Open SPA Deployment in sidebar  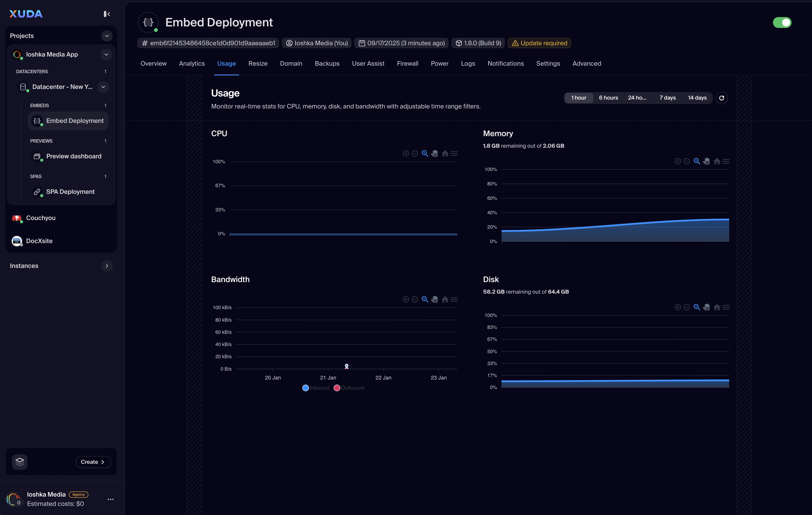[68, 192]
